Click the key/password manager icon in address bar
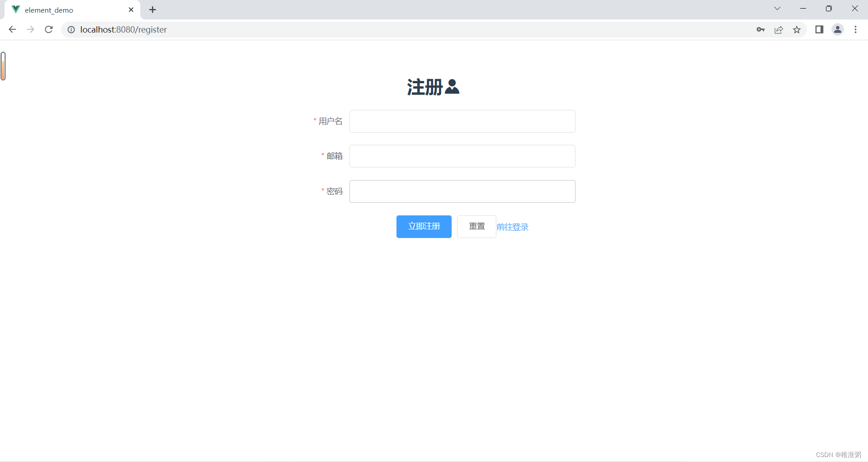Image resolution: width=868 pixels, height=462 pixels. coord(760,29)
